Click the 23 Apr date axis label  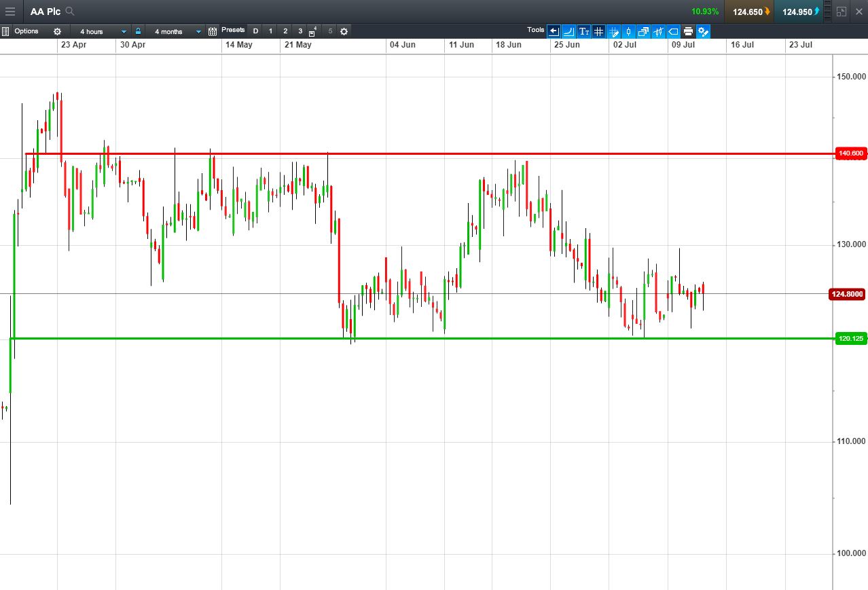click(x=73, y=45)
